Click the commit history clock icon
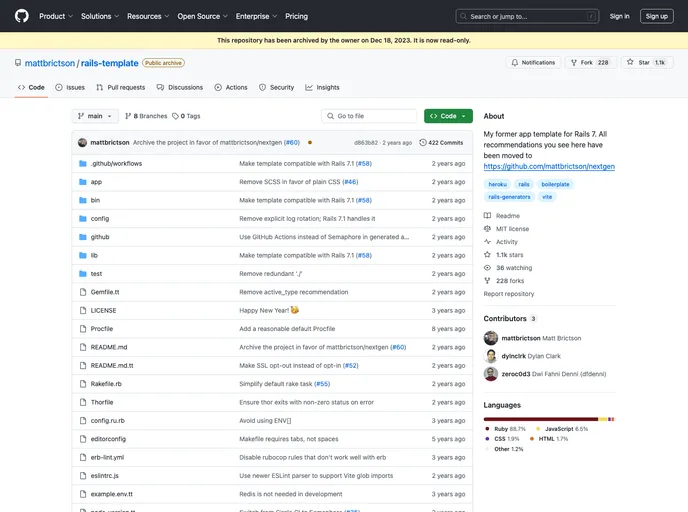The width and height of the screenshot is (688, 512). point(423,143)
